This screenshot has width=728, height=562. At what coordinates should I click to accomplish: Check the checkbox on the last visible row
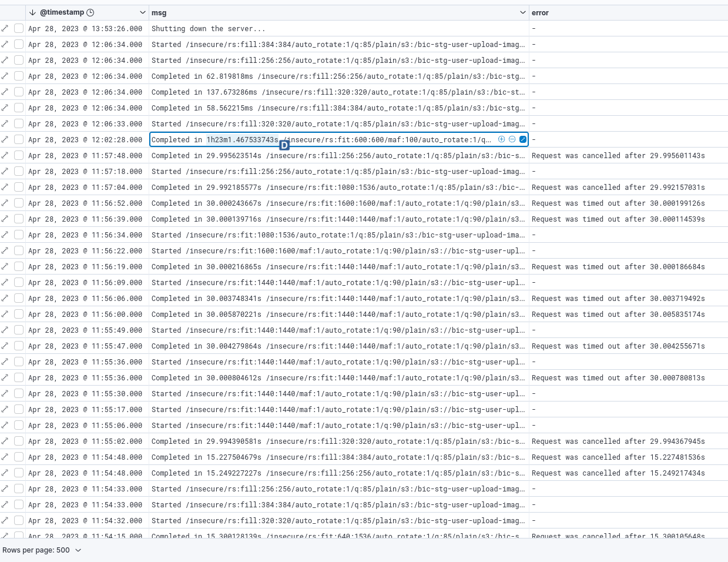18,536
